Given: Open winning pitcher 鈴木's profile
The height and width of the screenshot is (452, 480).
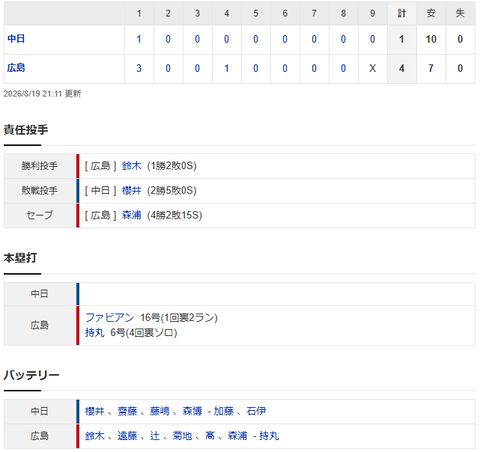Looking at the screenshot, I should (x=132, y=166).
